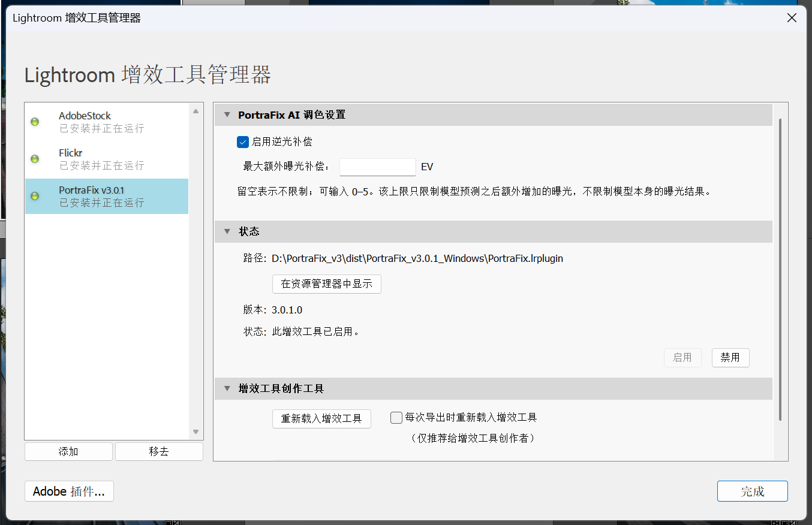
Task: Click the right panel vertical scrollbar
Action: tap(780, 270)
